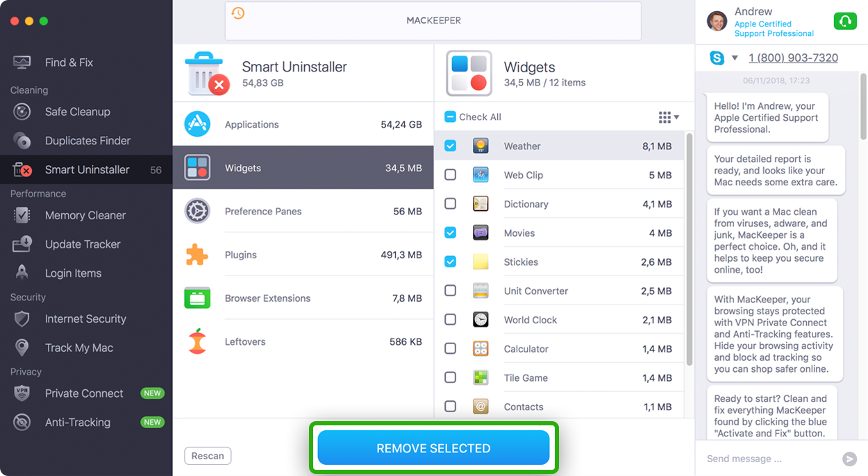The image size is (868, 476).
Task: Check the Tile Game checkbox
Action: [450, 378]
